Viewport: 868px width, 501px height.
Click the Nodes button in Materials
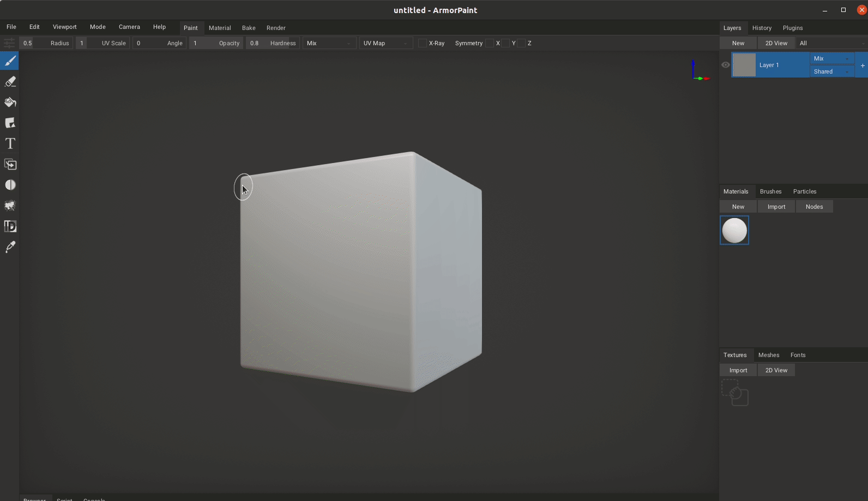click(x=814, y=207)
